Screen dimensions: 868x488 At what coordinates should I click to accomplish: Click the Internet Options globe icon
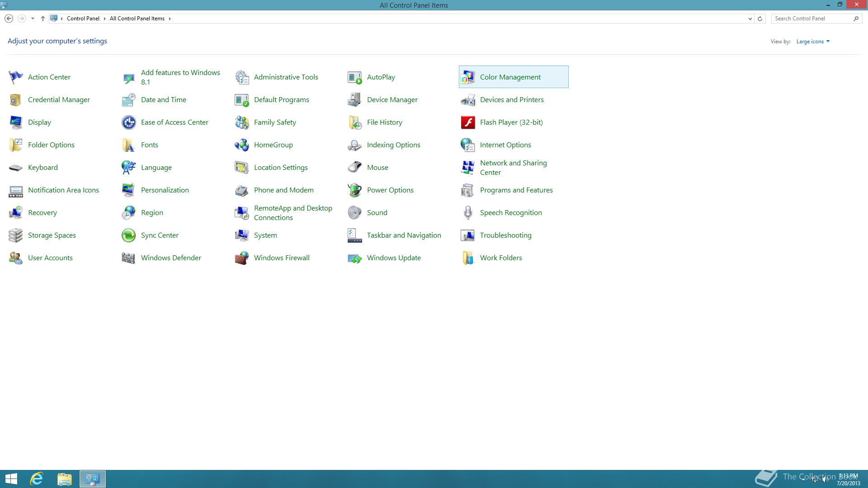[468, 145]
